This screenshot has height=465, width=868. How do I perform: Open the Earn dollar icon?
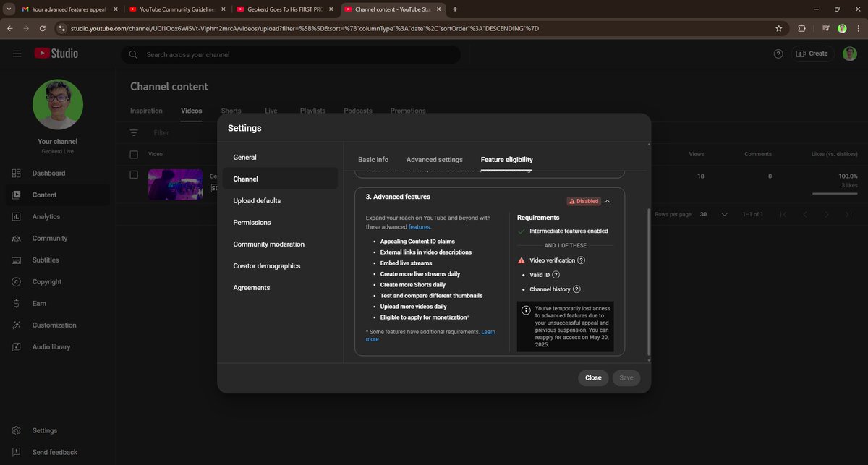pyautogui.click(x=17, y=303)
